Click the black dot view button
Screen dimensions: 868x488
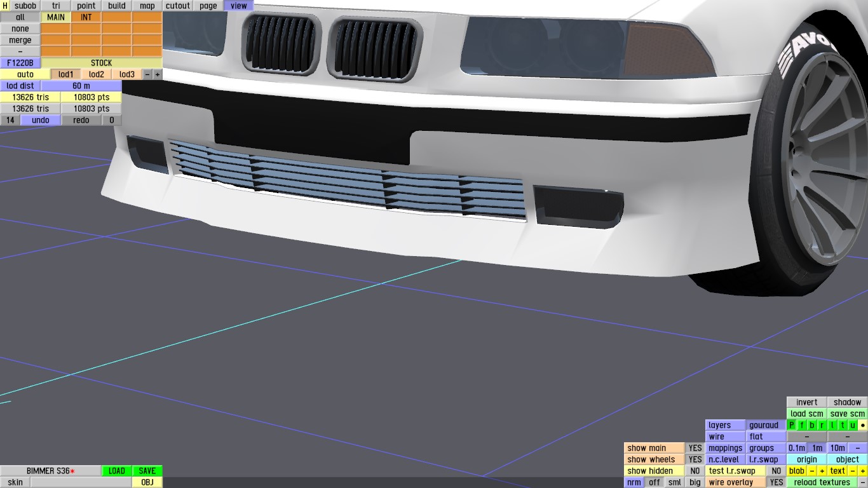pyautogui.click(x=863, y=425)
